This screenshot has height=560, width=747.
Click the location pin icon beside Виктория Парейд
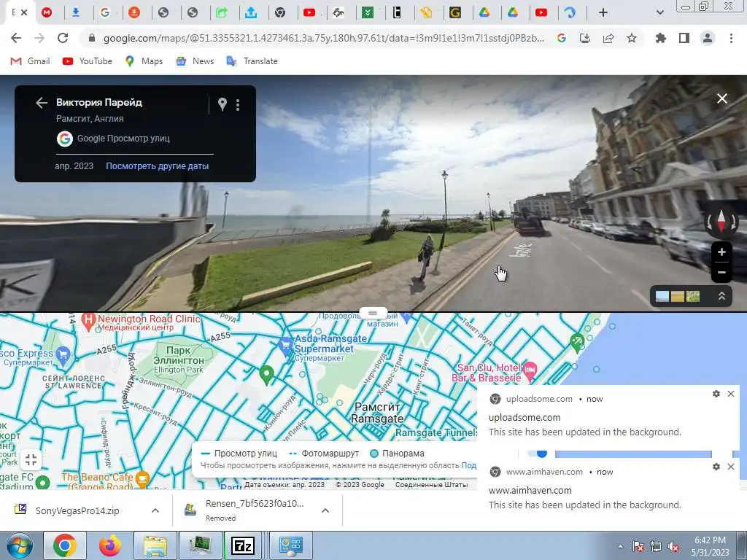pos(222,104)
